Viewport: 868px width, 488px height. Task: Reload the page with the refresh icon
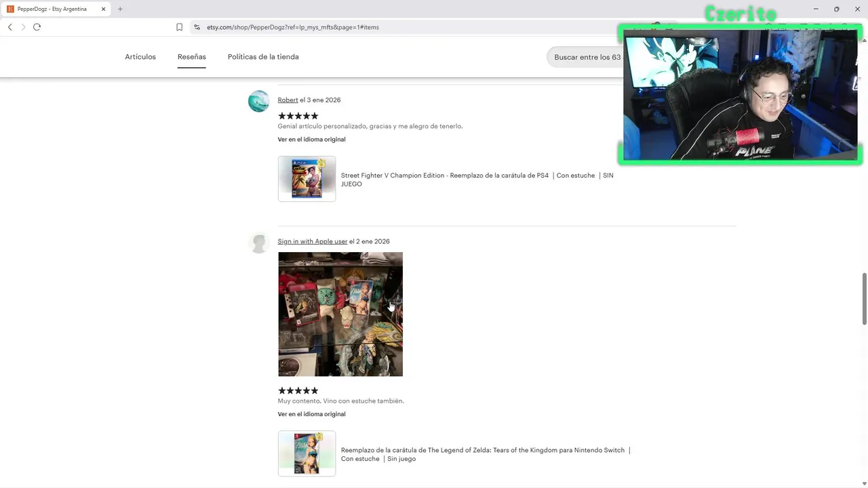coord(37,27)
